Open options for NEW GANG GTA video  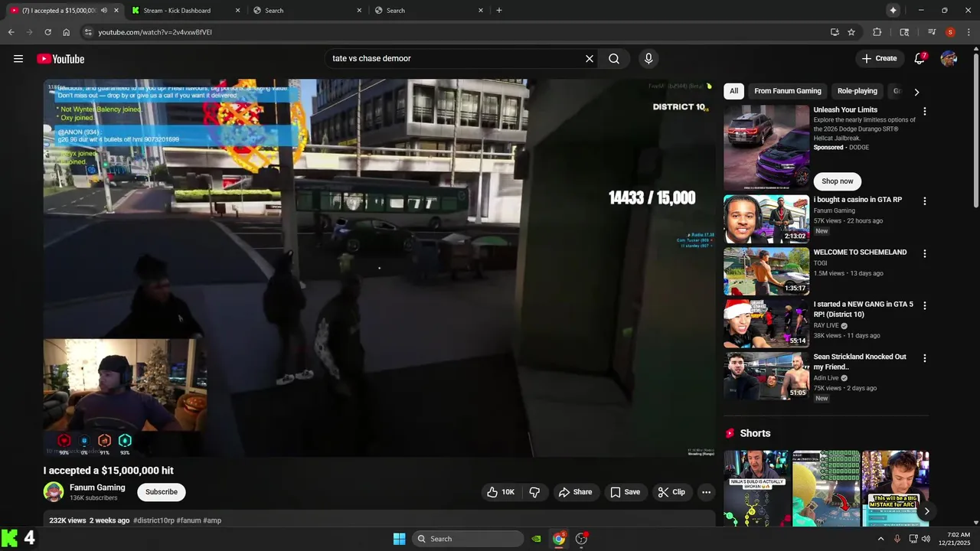924,305
